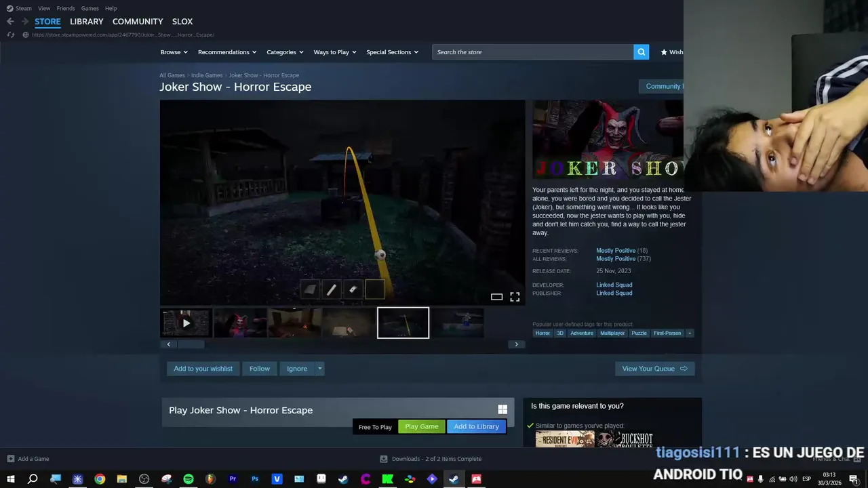Open OBS Studio from the taskbar
868x488 pixels.
pos(144,479)
